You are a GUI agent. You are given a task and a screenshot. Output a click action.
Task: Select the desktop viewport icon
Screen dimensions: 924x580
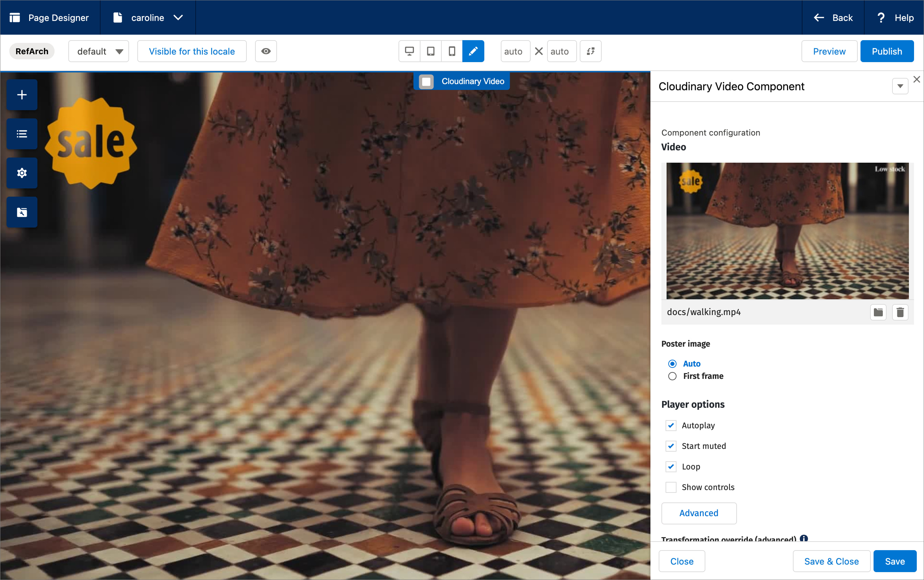tap(409, 51)
